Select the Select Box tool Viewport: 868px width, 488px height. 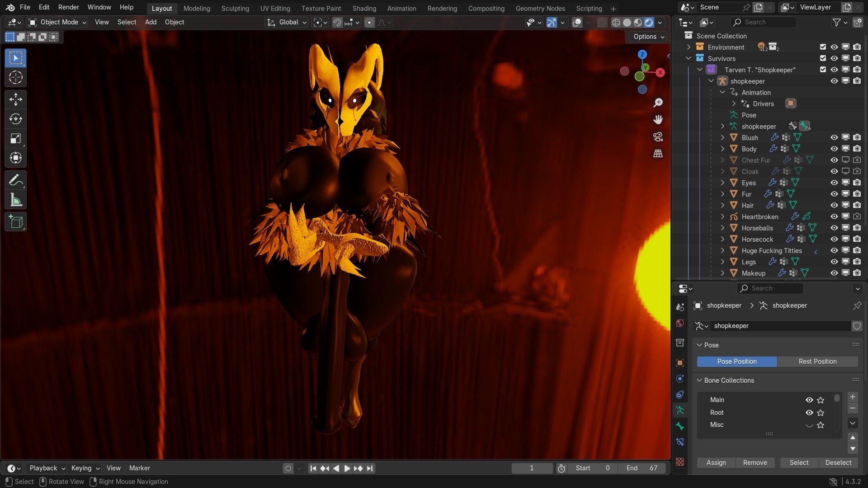click(16, 58)
